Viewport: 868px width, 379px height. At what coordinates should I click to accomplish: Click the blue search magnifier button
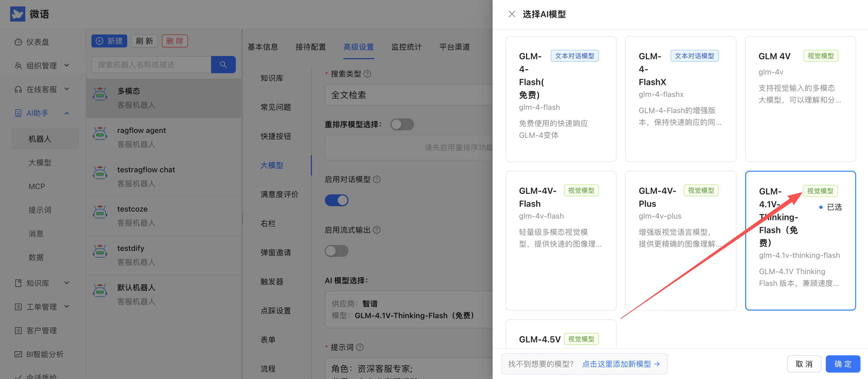click(x=223, y=64)
